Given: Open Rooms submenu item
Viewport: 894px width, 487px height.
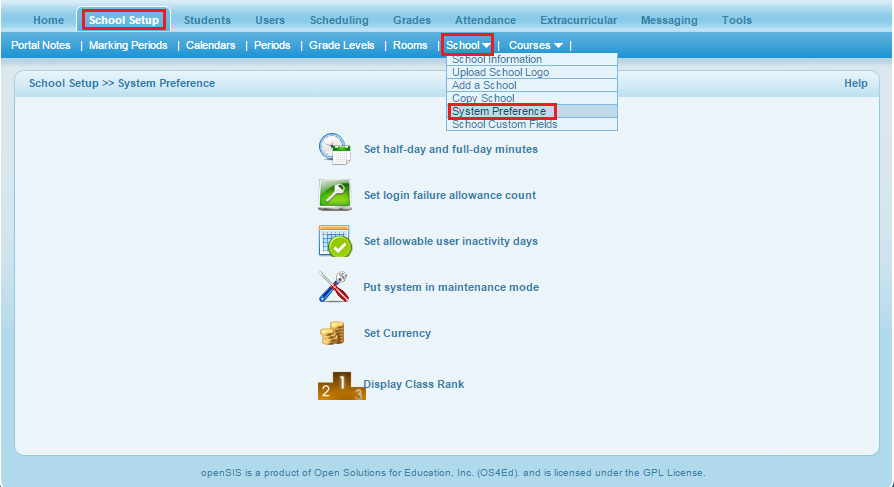Looking at the screenshot, I should pos(410,45).
